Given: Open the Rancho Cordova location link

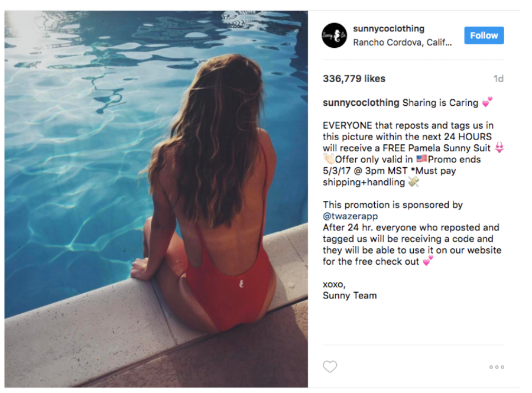Looking at the screenshot, I should pos(402,43).
